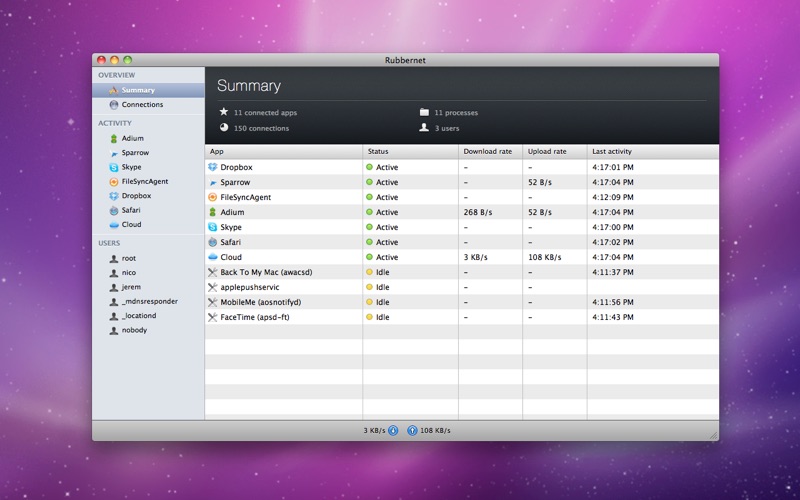
Task: Click the Skype icon in sidebar
Action: click(114, 167)
